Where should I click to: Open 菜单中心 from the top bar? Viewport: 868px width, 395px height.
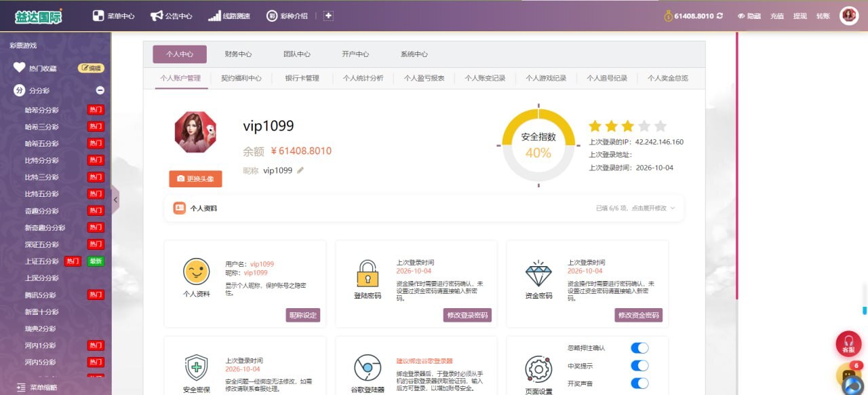(x=113, y=16)
